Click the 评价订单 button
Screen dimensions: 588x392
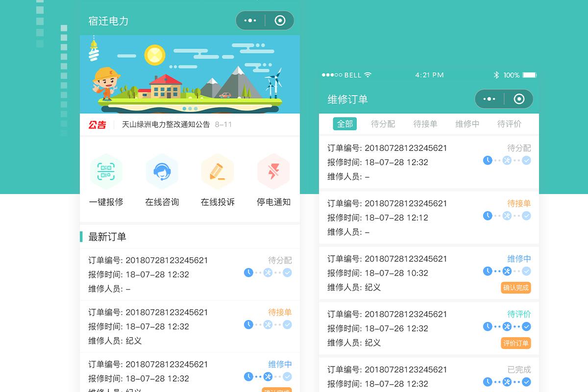tap(516, 343)
